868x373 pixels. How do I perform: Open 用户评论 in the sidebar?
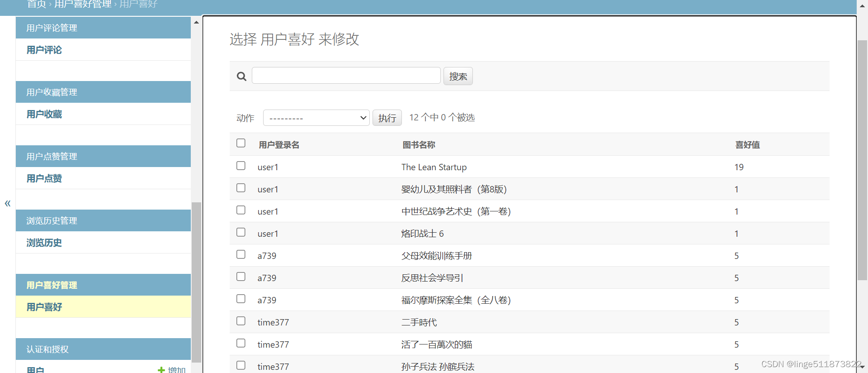click(x=44, y=50)
